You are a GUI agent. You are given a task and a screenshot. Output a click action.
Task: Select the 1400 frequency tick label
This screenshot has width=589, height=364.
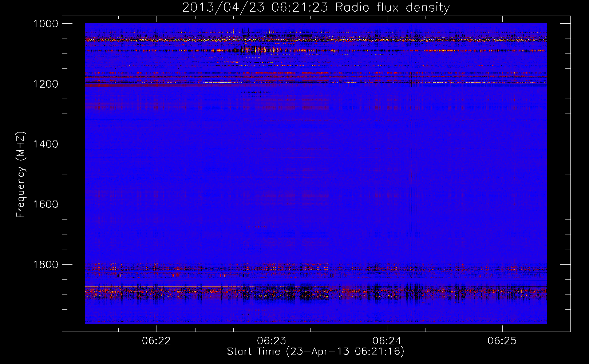point(46,144)
